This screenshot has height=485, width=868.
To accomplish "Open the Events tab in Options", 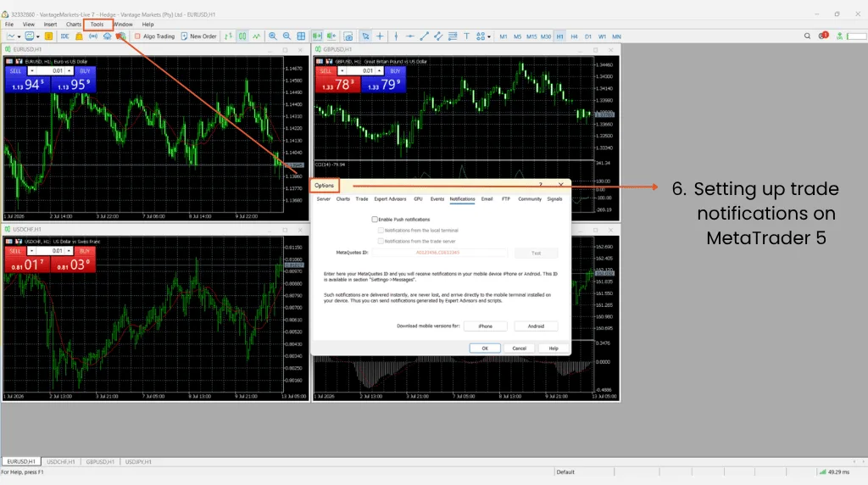I will point(437,198).
